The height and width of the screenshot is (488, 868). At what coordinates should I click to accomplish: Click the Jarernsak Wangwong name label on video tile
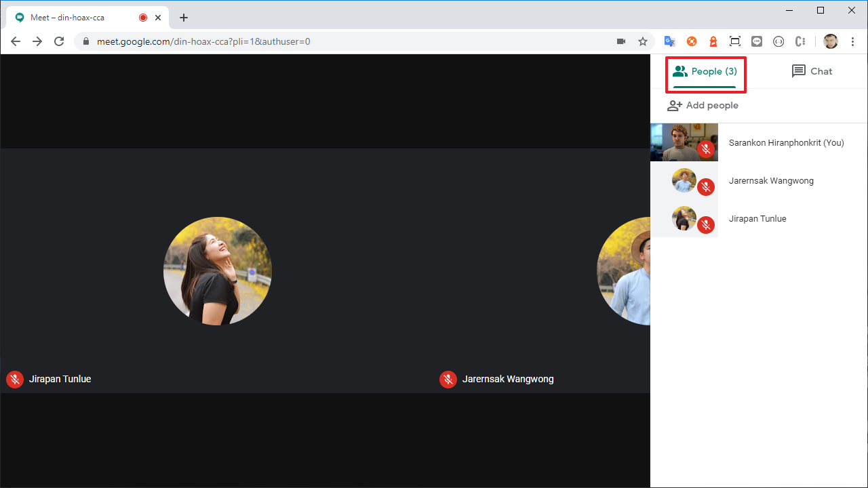[x=508, y=380]
